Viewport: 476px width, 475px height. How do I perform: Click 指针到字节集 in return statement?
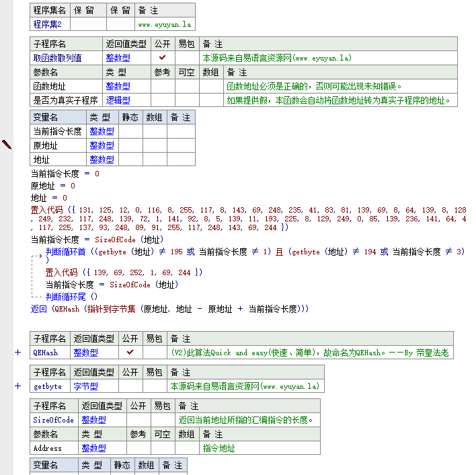pyautogui.click(x=111, y=309)
